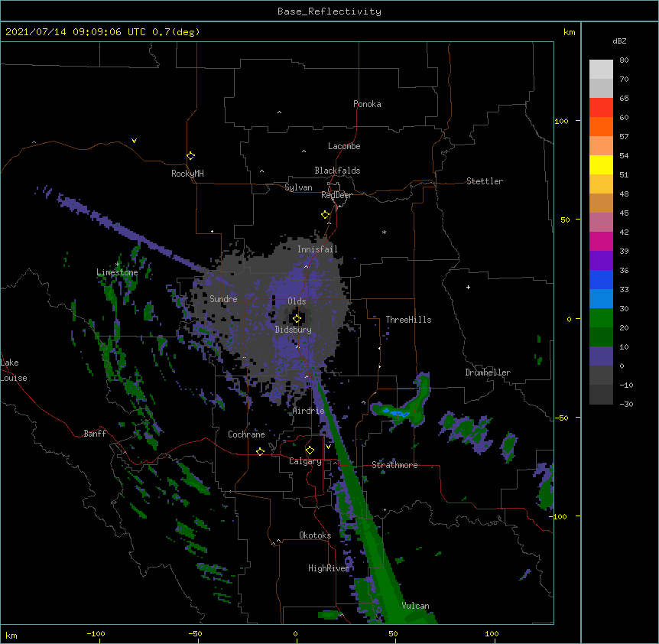Screen dimensions: 659x644
Task: Pick the dark gray -10 dBZ legend color
Action: 601,395
